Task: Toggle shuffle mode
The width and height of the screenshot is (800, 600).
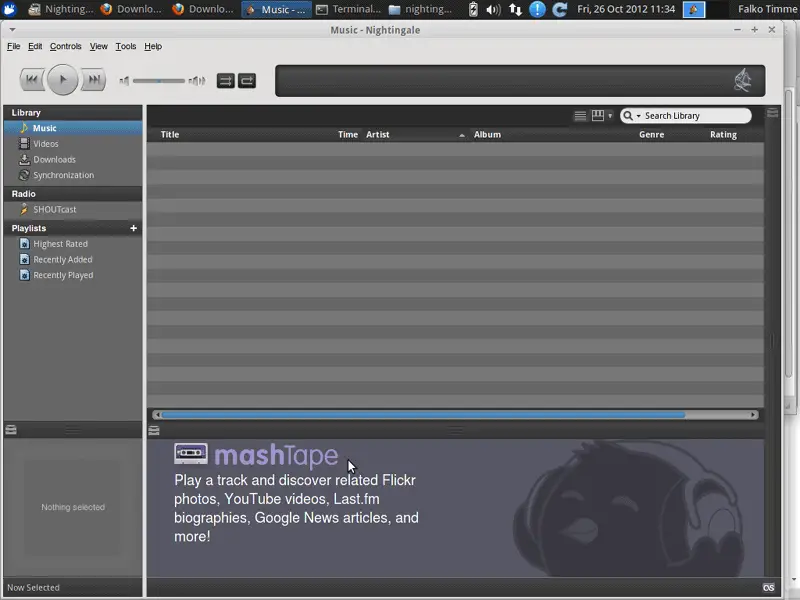Action: tap(226, 81)
